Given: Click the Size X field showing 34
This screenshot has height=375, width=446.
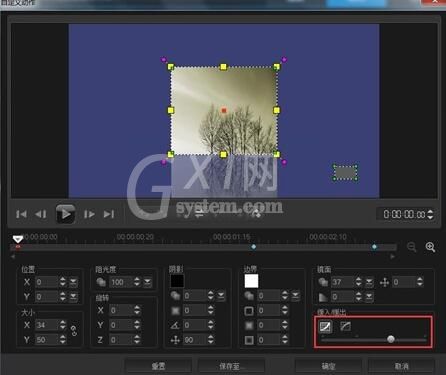Looking at the screenshot, I should [x=47, y=325].
